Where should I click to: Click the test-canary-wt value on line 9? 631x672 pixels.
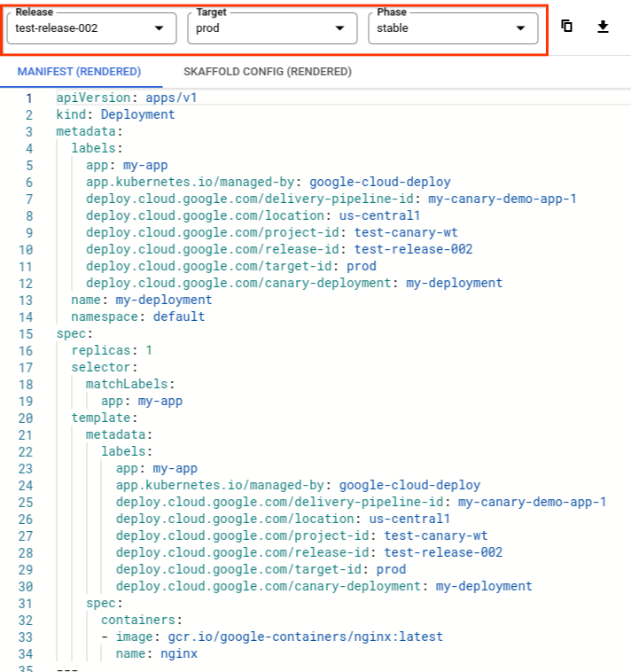[406, 232]
